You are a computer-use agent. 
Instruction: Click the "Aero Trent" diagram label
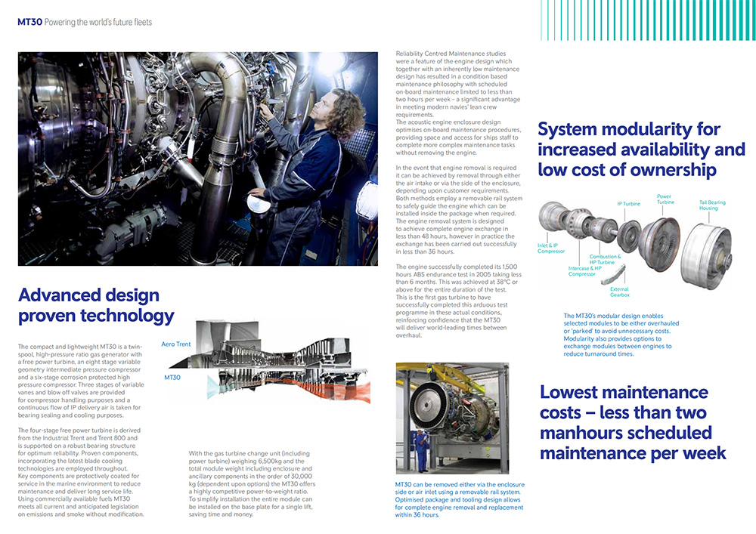[x=176, y=344]
